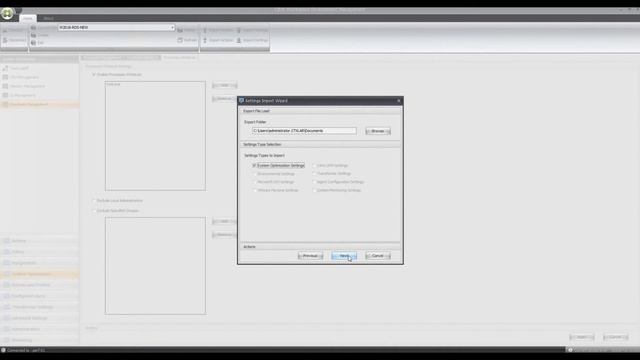Click Add next to the upper process list
The height and width of the screenshot is (360, 640).
point(224,85)
